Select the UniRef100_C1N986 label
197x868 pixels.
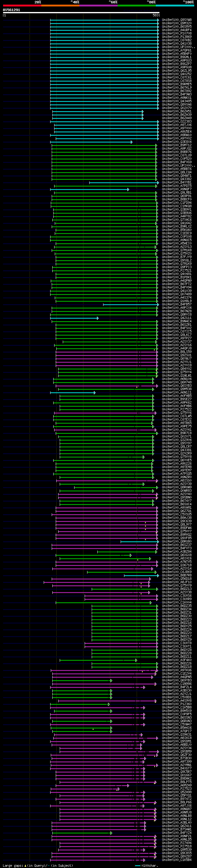coord(177,684)
